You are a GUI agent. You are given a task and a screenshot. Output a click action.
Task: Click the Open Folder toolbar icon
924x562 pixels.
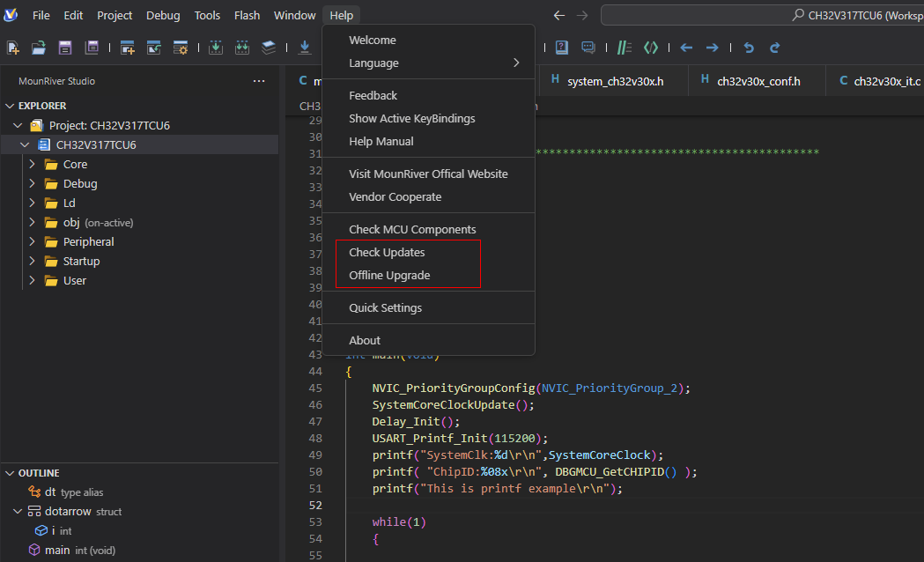[x=39, y=48]
